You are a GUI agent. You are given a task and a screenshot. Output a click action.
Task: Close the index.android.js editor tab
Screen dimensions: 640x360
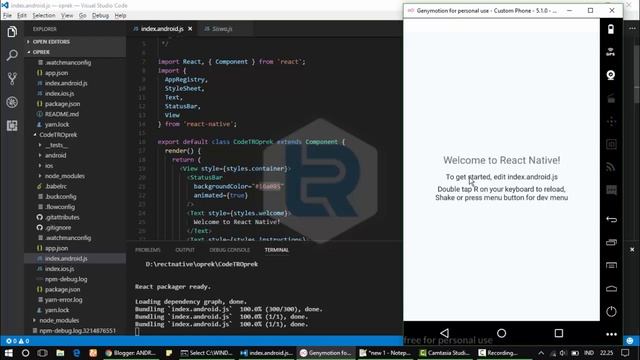[x=190, y=29]
